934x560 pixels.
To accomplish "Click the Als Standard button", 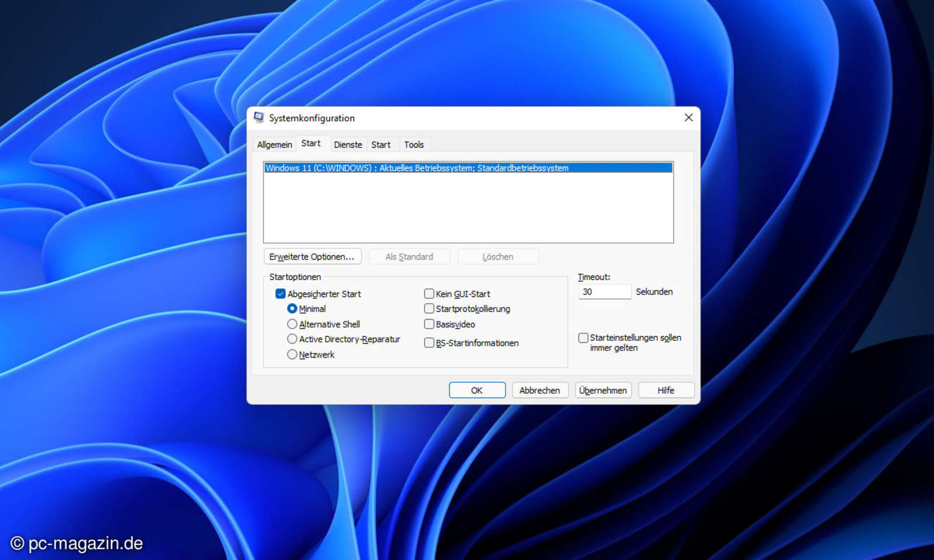I will [409, 256].
